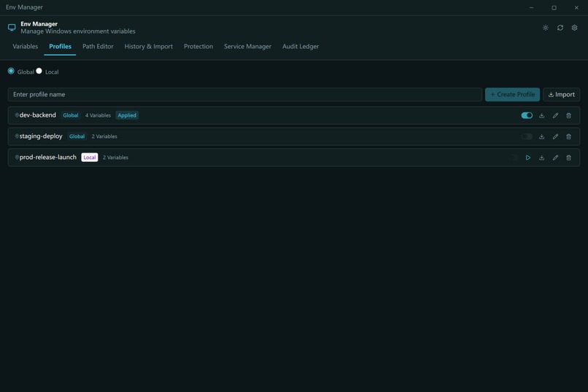Toggle the dimmed switch on the prod-release-launch row
The width and height of the screenshot is (588, 392).
(514, 158)
